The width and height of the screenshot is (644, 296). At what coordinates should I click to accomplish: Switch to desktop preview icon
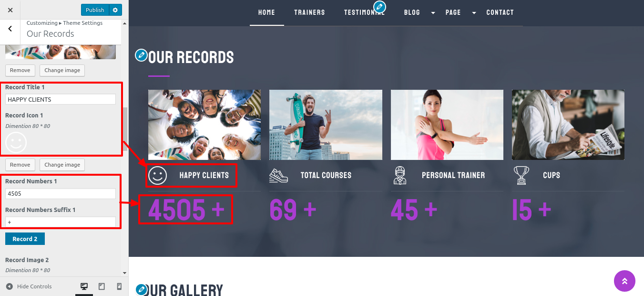click(84, 286)
